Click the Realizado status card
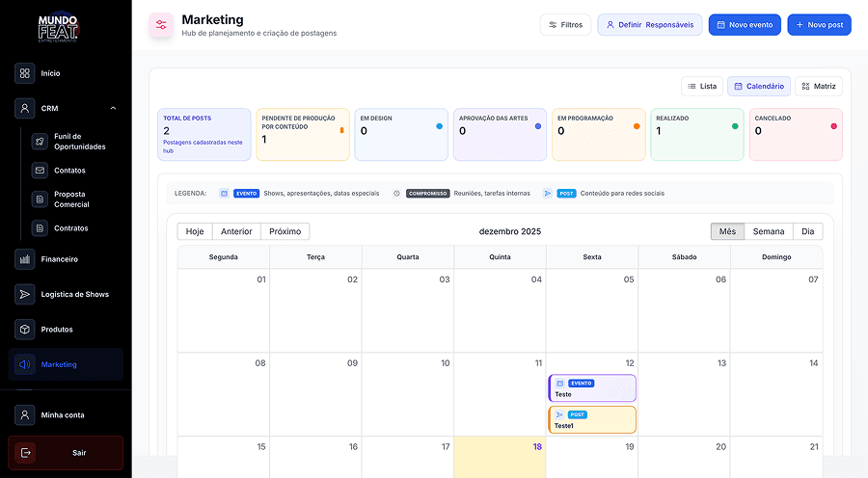 tap(697, 135)
